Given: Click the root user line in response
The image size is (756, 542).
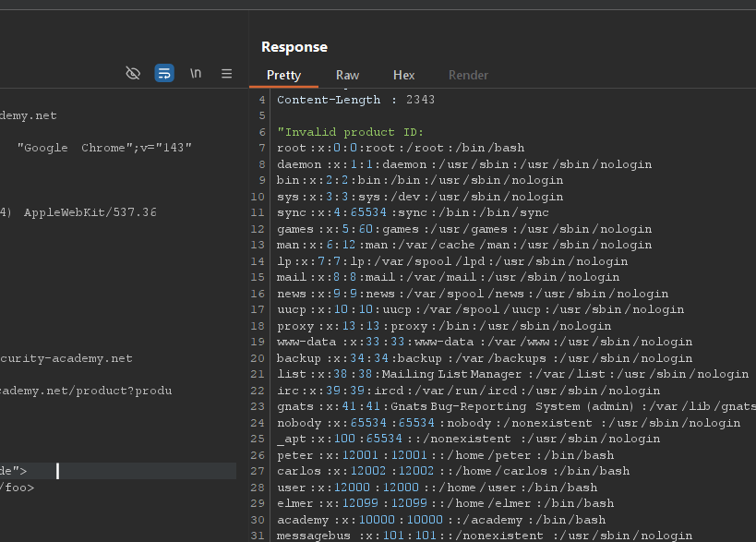Looking at the screenshot, I should coord(401,148).
